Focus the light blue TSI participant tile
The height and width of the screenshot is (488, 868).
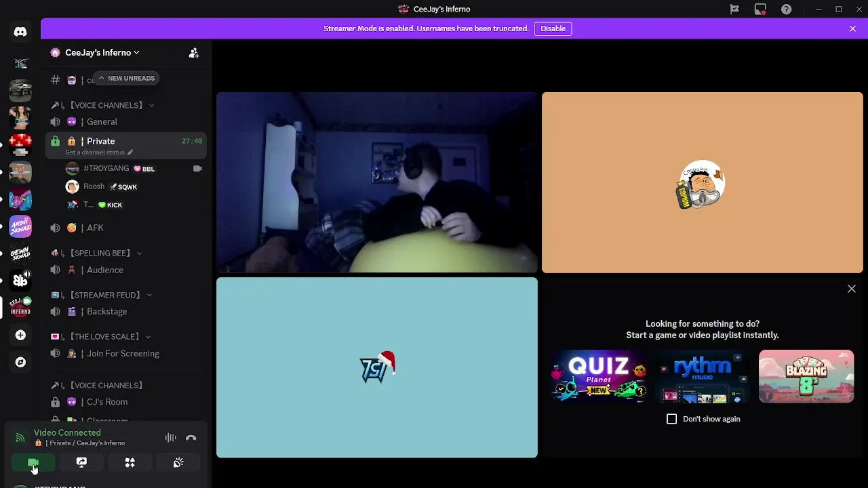point(377,367)
